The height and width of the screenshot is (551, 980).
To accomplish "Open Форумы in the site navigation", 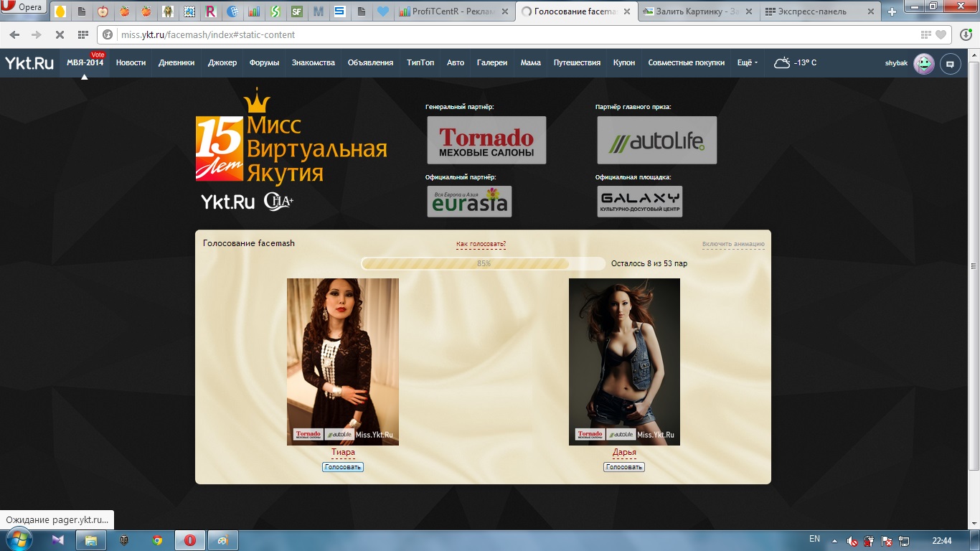I will click(x=264, y=63).
